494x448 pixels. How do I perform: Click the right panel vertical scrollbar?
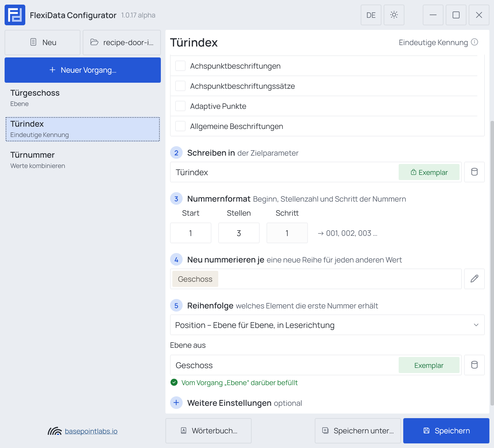[492, 263]
